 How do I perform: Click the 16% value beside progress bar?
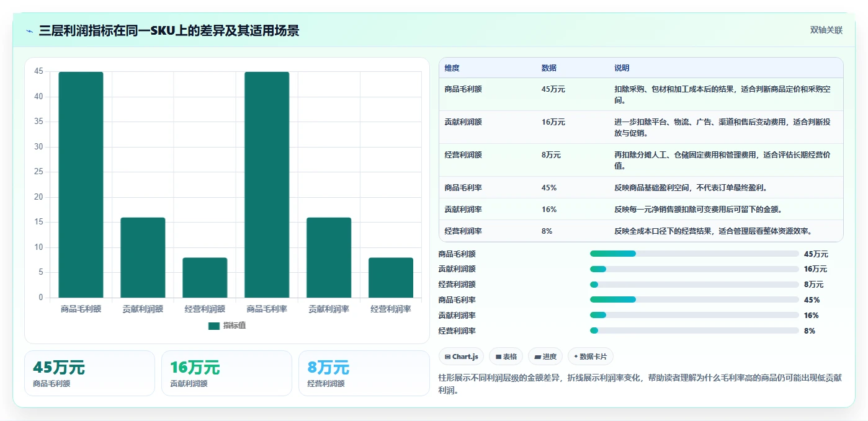tap(811, 316)
